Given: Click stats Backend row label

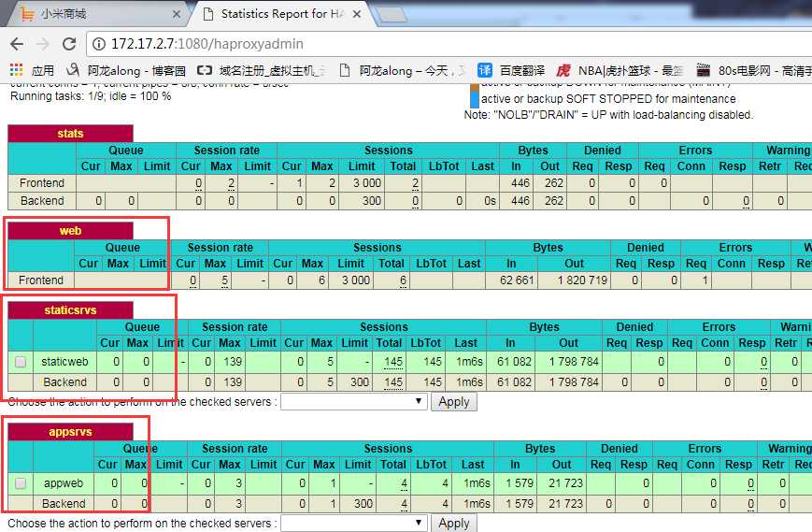Looking at the screenshot, I should click(x=42, y=201).
